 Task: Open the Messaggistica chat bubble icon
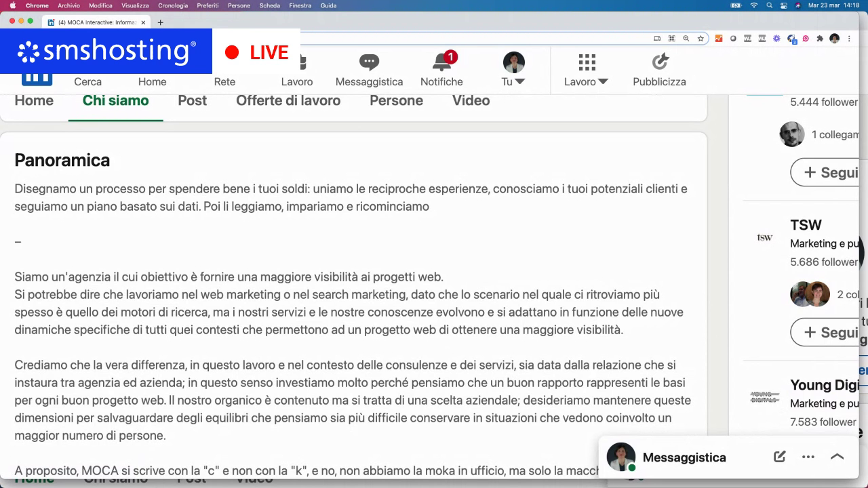(x=369, y=63)
